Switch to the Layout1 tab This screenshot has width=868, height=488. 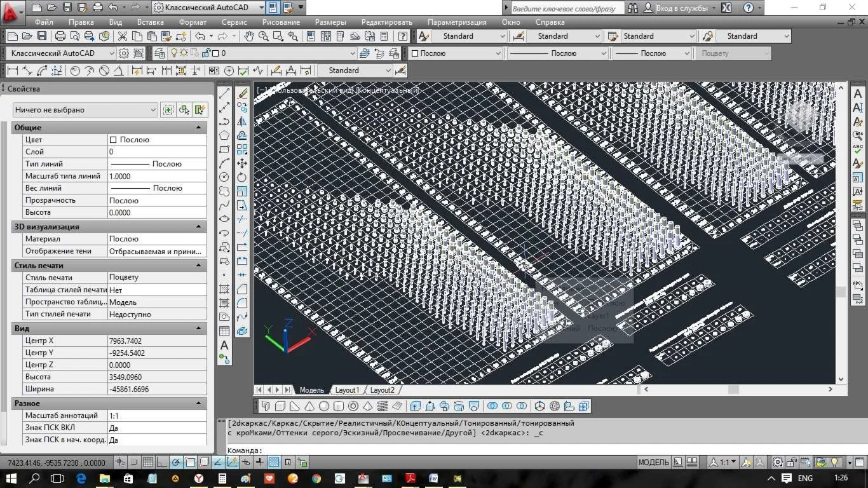[x=347, y=390]
